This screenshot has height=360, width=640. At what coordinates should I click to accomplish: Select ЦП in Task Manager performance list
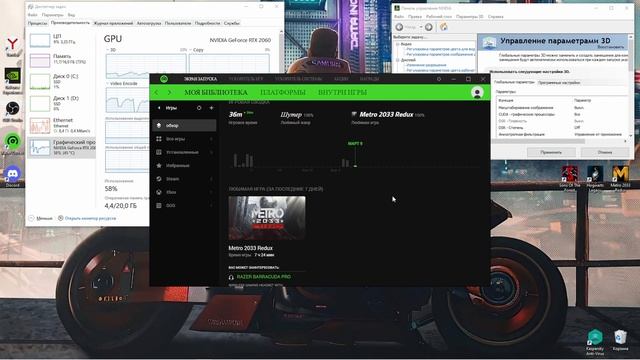point(62,40)
